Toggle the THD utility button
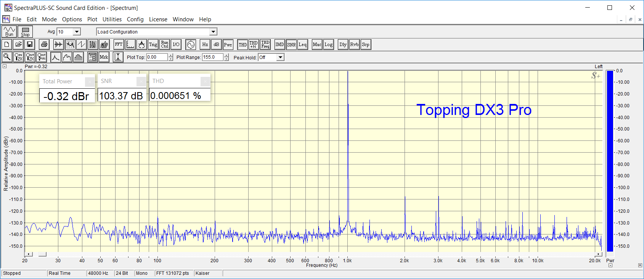Image resolution: width=644 pixels, height=279 pixels. [x=243, y=45]
